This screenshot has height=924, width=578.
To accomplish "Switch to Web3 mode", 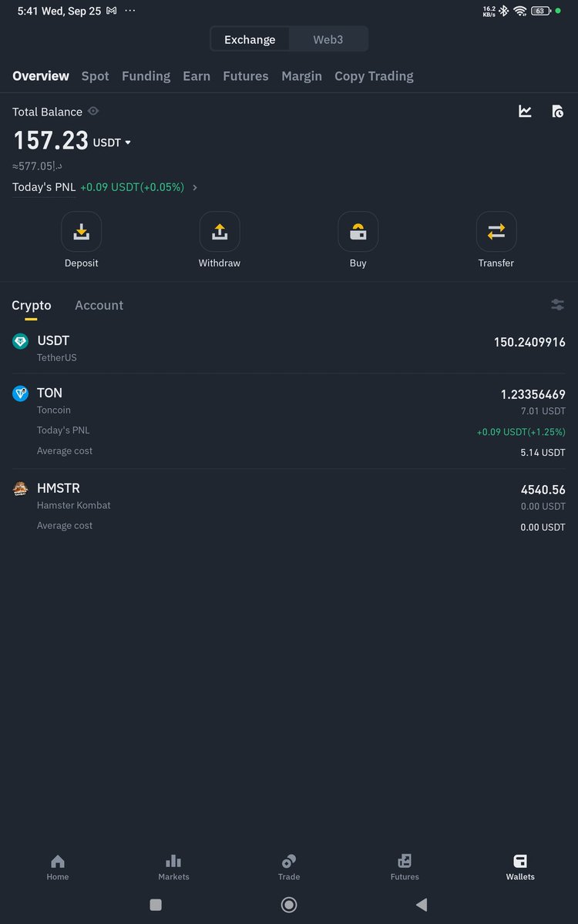I will pyautogui.click(x=328, y=39).
